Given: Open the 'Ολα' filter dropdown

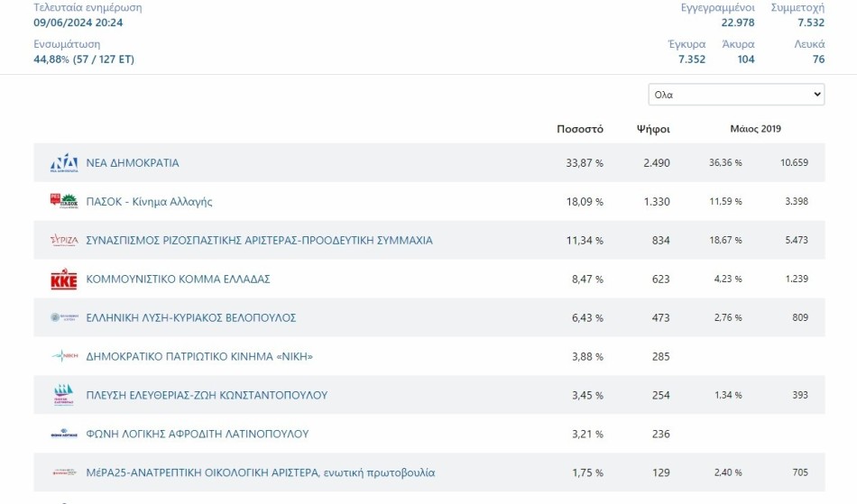Looking at the screenshot, I should pos(736,95).
